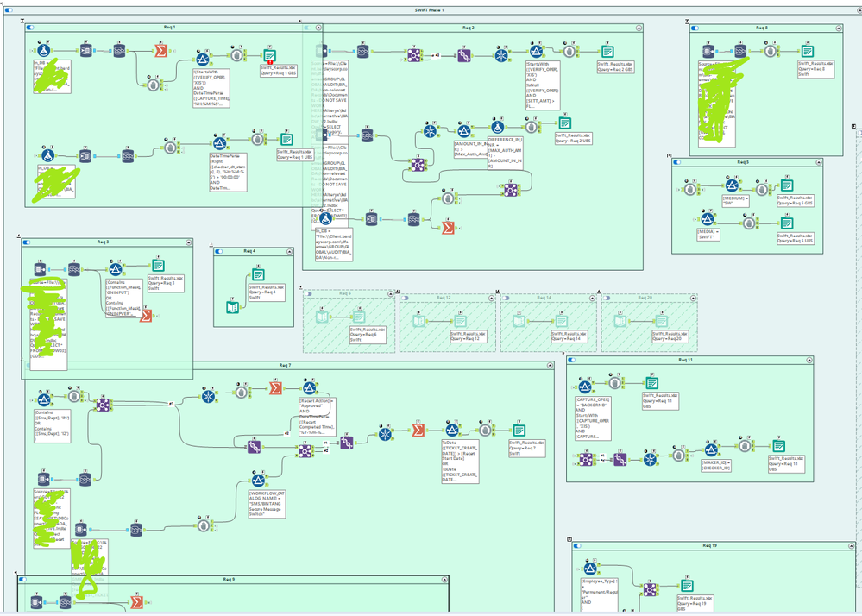Disable the Req 1 container switch
Screen dimensions: 862x616
(x=28, y=27)
